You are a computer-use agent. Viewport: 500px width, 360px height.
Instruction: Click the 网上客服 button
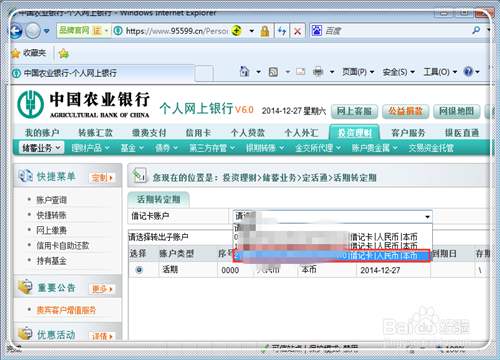(354, 111)
